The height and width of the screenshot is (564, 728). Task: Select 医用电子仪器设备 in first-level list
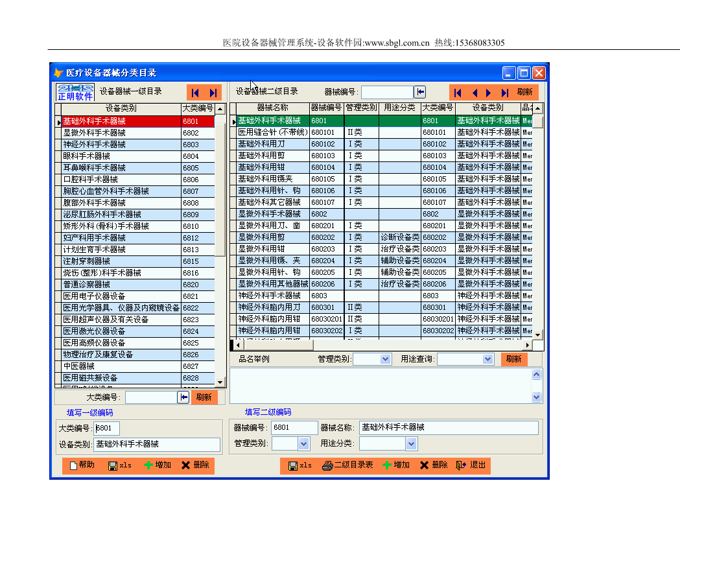tap(138, 296)
